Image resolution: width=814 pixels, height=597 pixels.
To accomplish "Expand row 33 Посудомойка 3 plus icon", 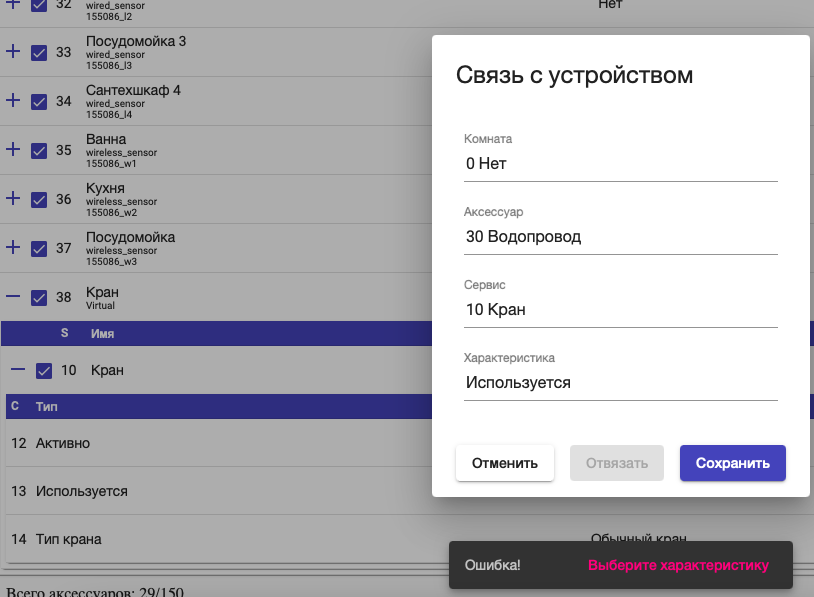I will coord(13,51).
